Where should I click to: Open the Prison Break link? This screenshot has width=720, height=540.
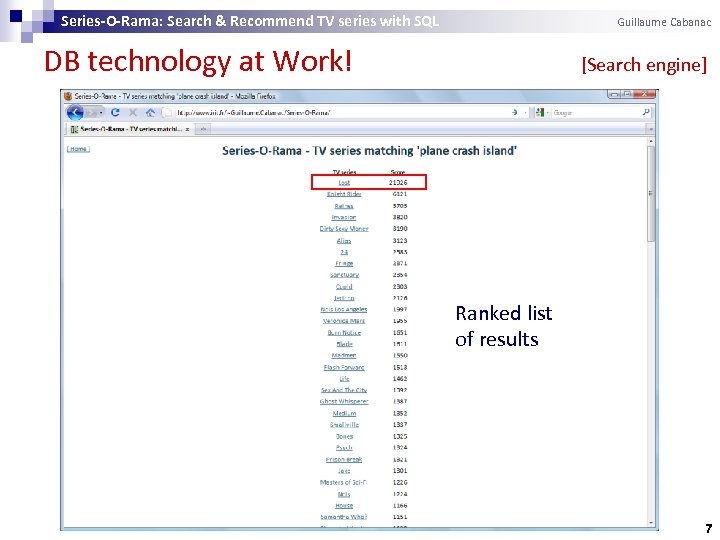click(x=344, y=459)
